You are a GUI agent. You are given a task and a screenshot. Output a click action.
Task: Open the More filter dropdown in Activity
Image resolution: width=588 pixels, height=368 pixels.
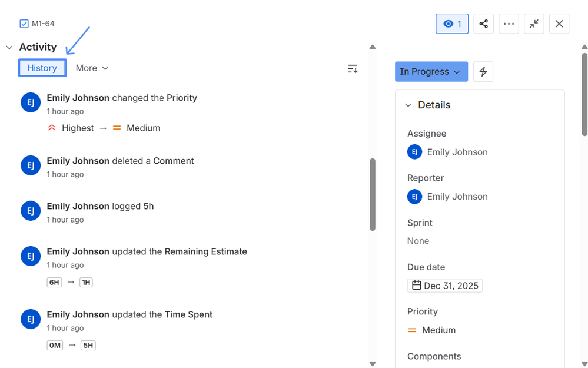tap(91, 68)
